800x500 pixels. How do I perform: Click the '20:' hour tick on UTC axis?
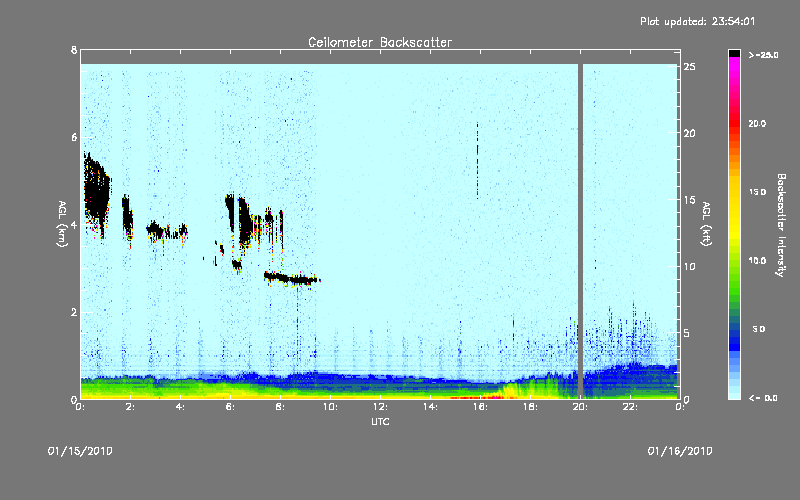pos(580,407)
